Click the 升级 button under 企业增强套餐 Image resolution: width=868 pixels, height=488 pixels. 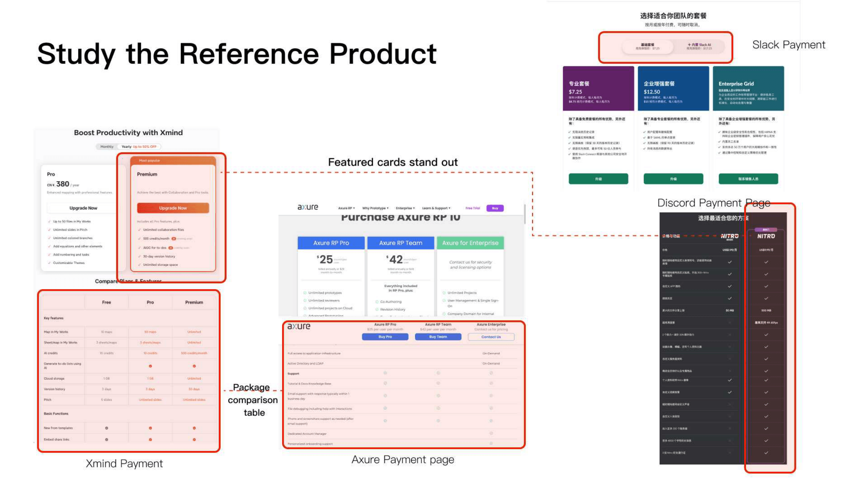click(673, 179)
